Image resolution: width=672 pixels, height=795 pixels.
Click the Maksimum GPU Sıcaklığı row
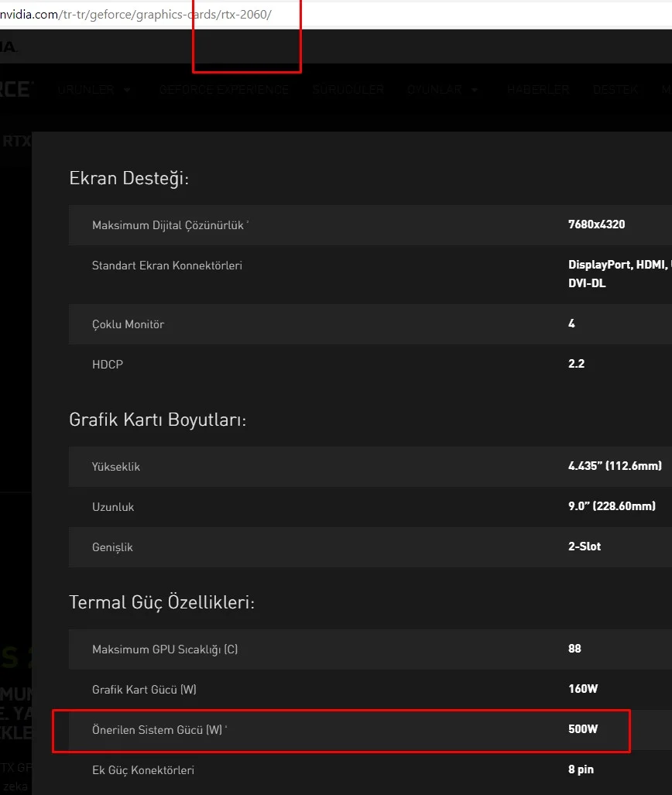pyautogui.click(x=165, y=649)
